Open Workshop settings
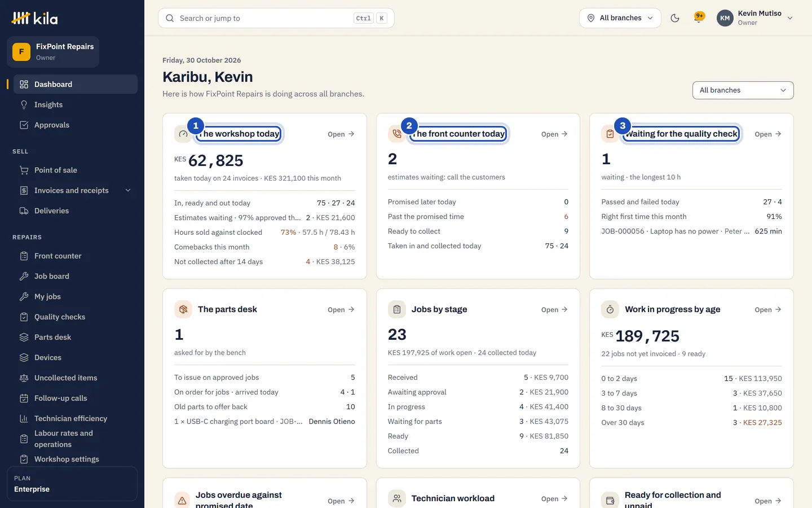The height and width of the screenshot is (508, 812). pyautogui.click(x=76, y=459)
